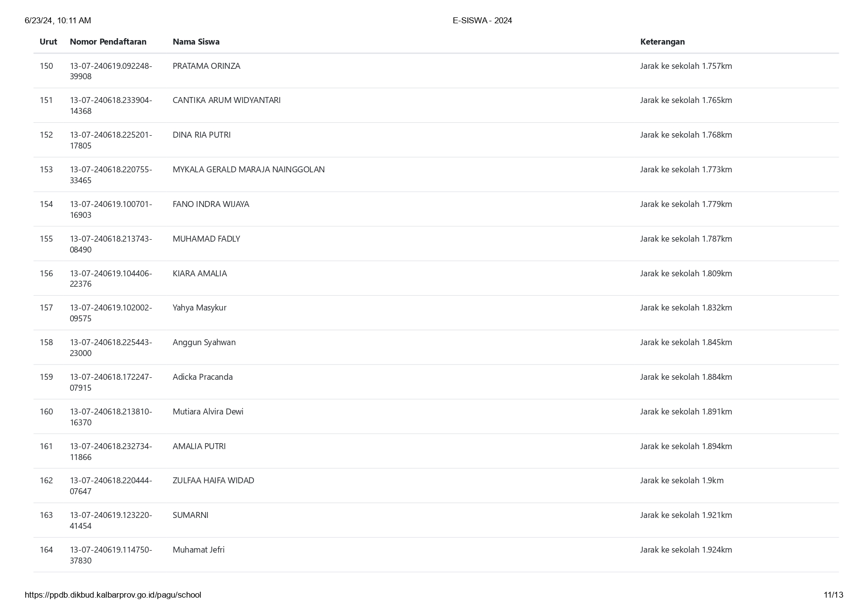Click distance text Jarak ke sekolah 1.9km
868x614 pixels.
[681, 480]
